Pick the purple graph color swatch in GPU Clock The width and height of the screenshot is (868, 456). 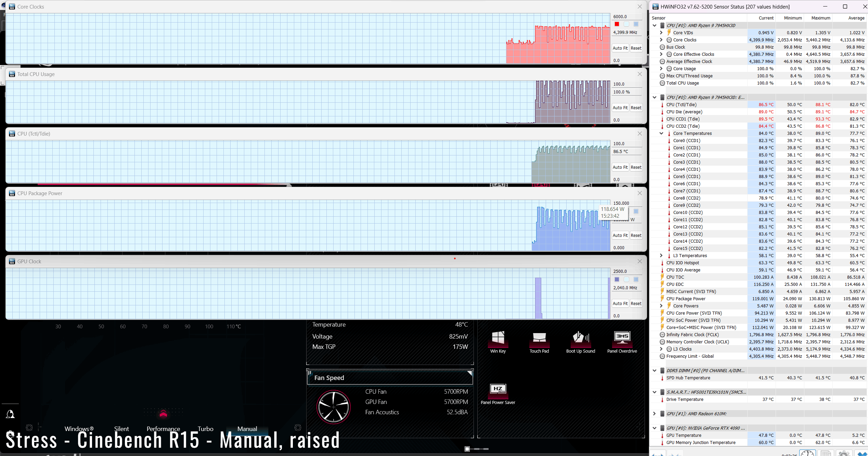(x=617, y=279)
